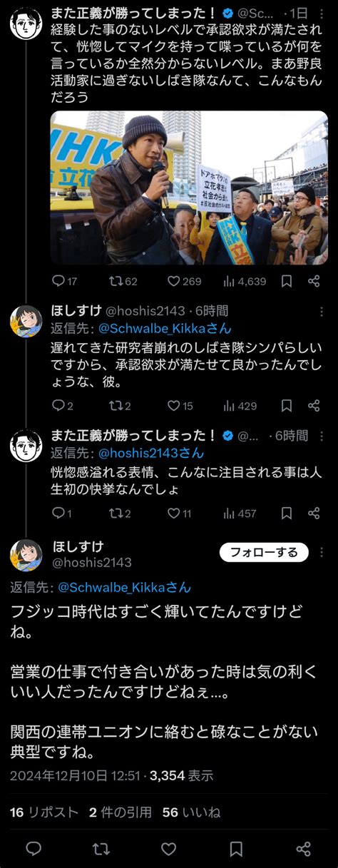Screen dimensions: 338x868
Task: Reply to the bottom main tweet
Action: click(x=34, y=849)
